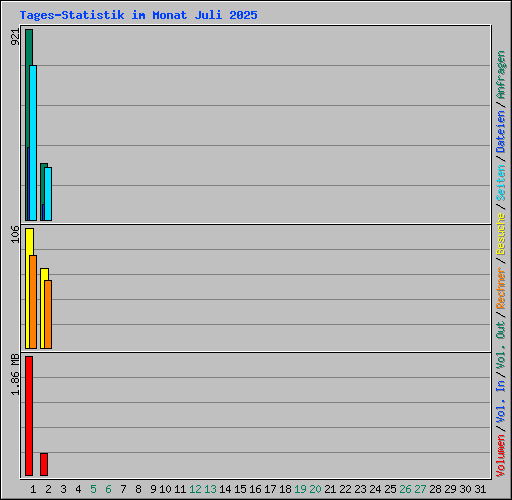Click the Dateien legend label

point(501,131)
